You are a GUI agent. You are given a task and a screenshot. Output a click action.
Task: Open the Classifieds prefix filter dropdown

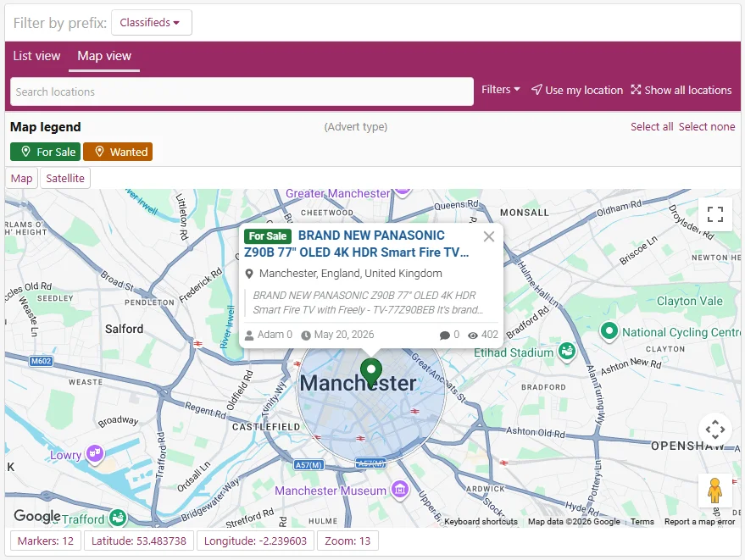click(x=152, y=22)
